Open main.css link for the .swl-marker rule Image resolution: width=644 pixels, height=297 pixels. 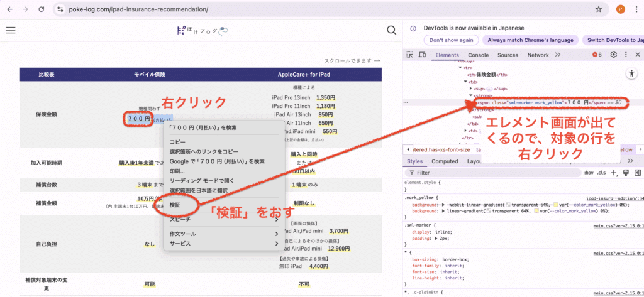(x=619, y=225)
